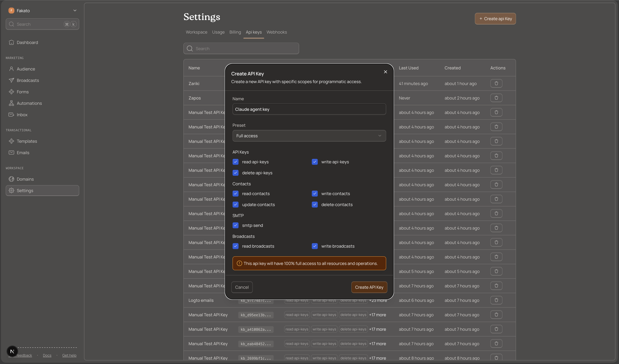Open the Full access preset dropdown
This screenshot has height=364, width=619.
tap(309, 135)
